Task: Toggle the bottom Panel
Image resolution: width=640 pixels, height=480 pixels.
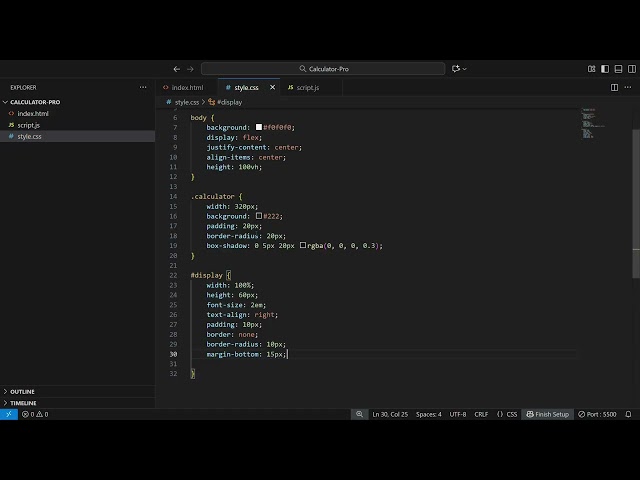Action: click(618, 69)
